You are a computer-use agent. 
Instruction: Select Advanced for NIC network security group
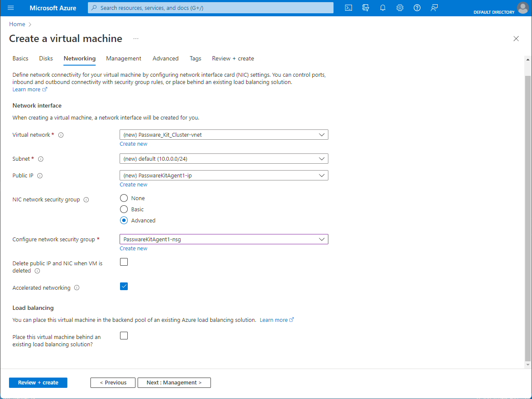[x=124, y=220]
